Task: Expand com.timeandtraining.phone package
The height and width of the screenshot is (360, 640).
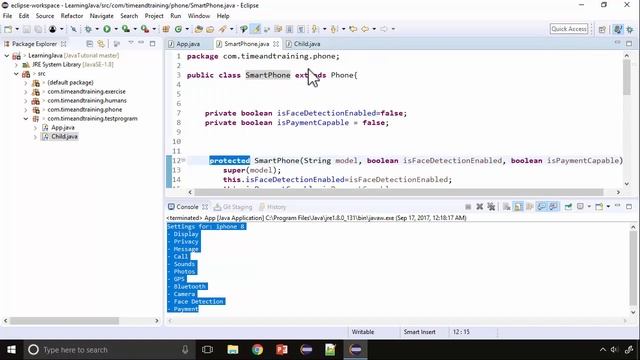Action: pos(26,110)
